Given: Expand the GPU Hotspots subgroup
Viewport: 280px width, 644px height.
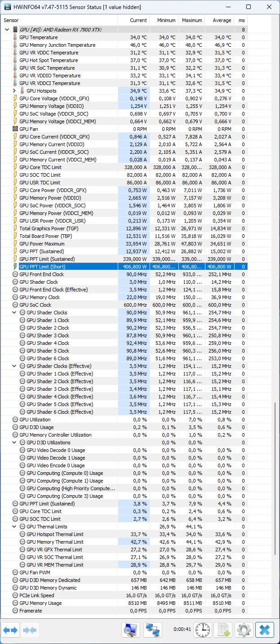Looking at the screenshot, I should 14,91.
